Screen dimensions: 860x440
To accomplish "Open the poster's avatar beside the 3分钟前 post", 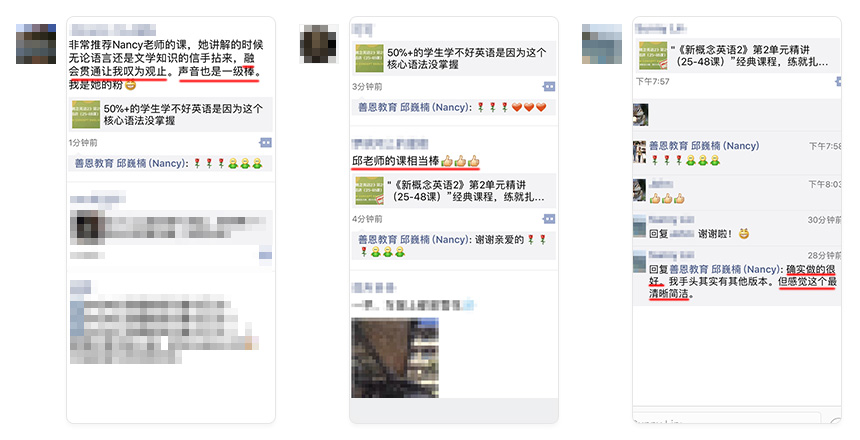I will 319,44.
